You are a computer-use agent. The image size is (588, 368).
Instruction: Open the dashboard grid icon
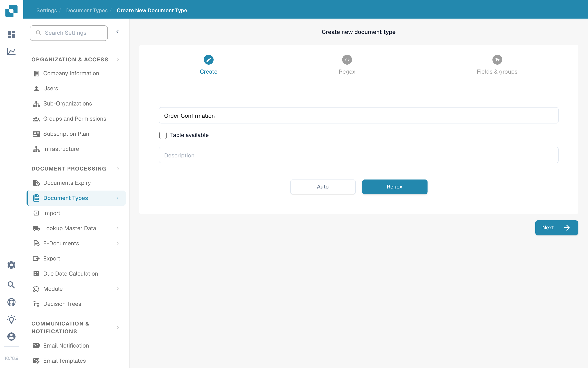pos(11,34)
